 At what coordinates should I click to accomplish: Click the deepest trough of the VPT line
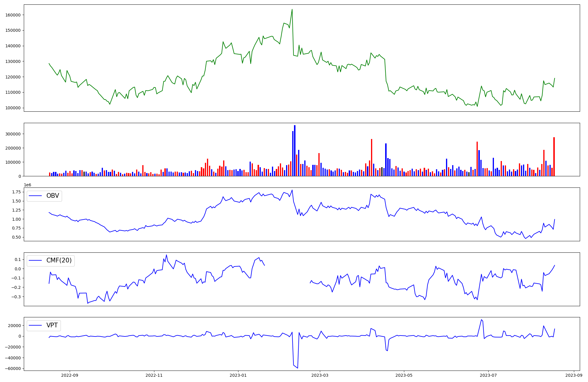[298, 368]
